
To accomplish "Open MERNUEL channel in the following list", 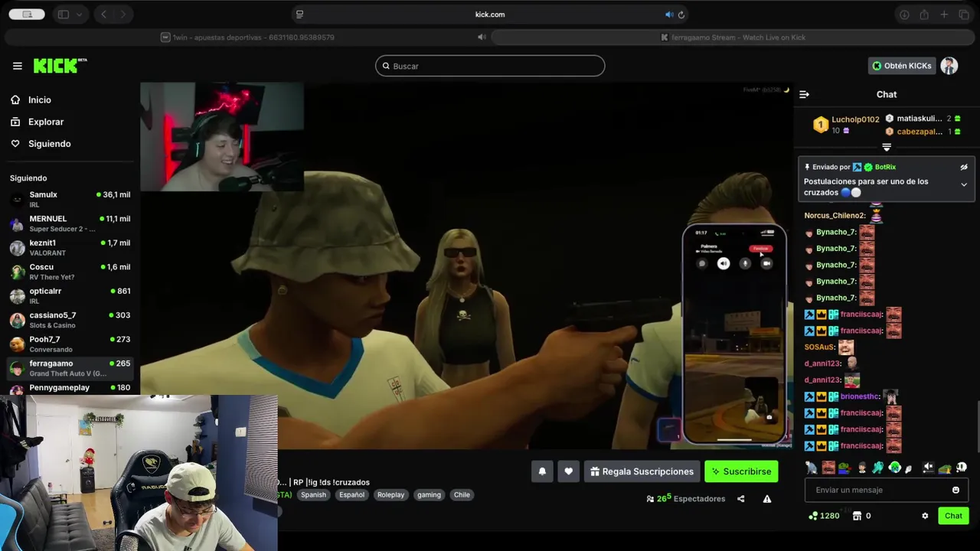I will 69,223.
